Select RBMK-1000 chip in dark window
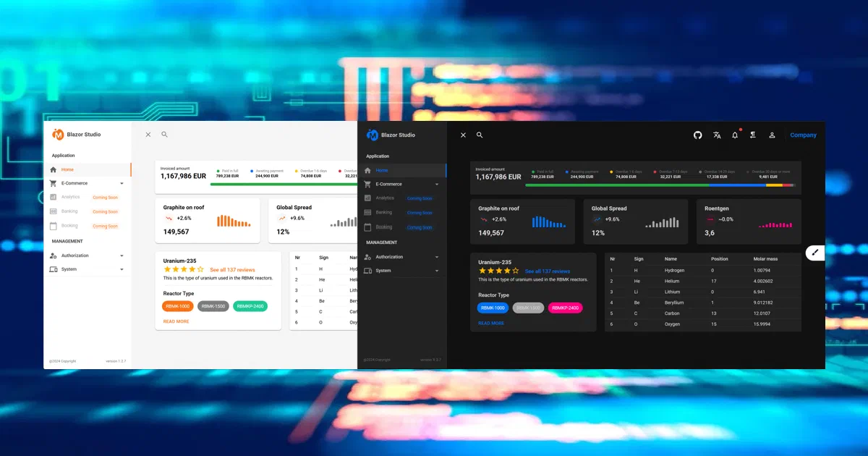Image resolution: width=868 pixels, height=456 pixels. (493, 308)
